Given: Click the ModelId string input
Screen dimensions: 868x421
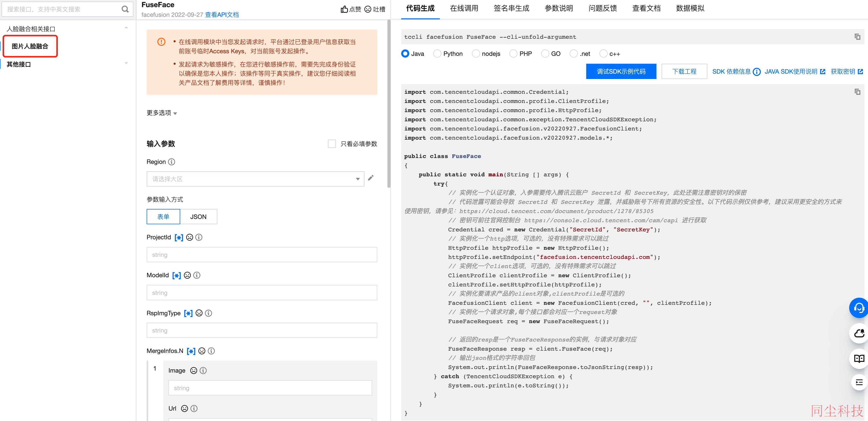Looking at the screenshot, I should coord(262,293).
